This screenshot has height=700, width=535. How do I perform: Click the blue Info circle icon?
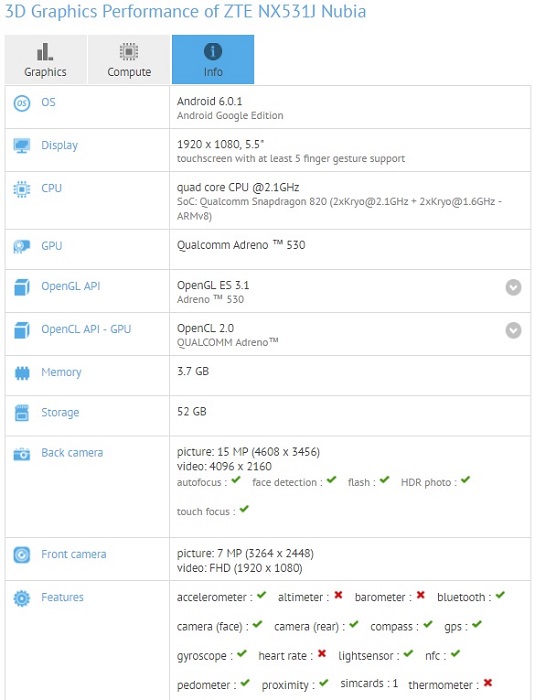point(213,52)
